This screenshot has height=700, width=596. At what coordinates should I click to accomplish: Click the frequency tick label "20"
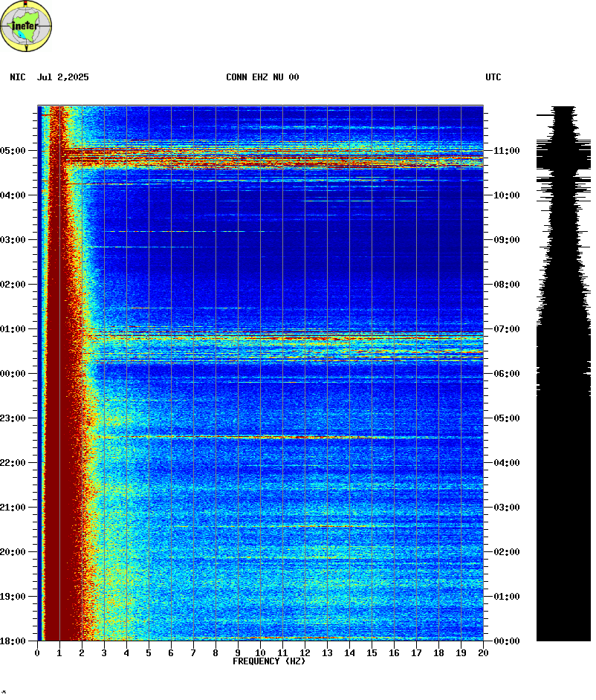point(484,653)
